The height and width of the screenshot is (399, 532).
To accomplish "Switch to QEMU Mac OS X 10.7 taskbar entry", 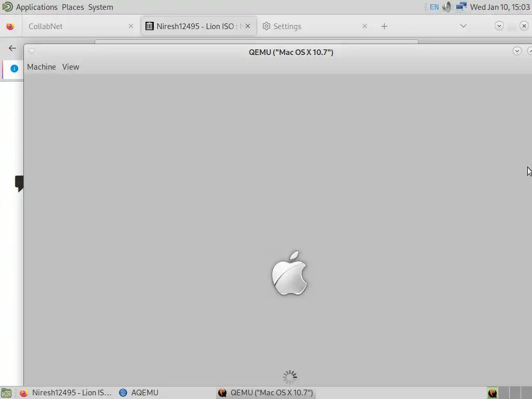I will [266, 393].
